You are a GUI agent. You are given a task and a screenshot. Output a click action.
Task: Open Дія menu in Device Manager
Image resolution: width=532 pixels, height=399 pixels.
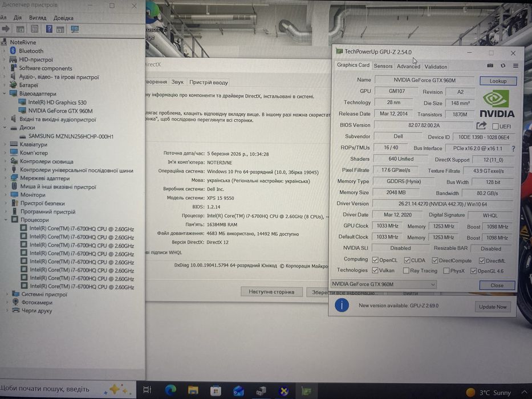18,17
